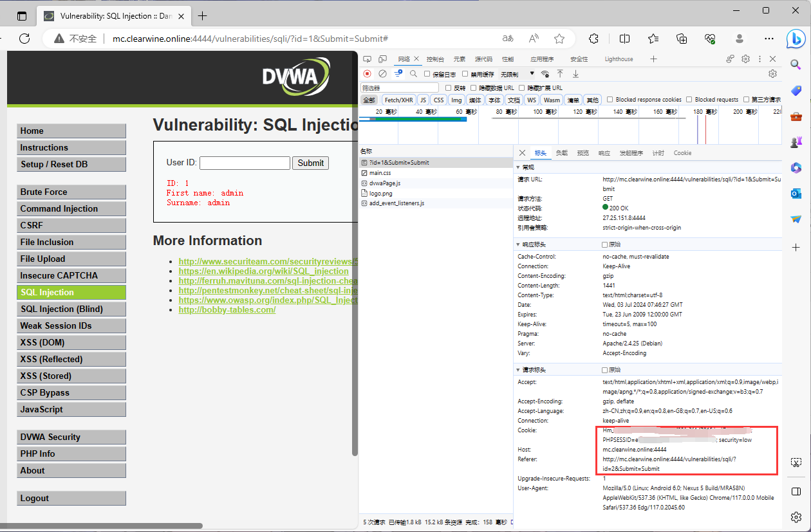Open the tab actions menu icon
Image resolution: width=811 pixels, height=532 pixels.
coord(22,15)
